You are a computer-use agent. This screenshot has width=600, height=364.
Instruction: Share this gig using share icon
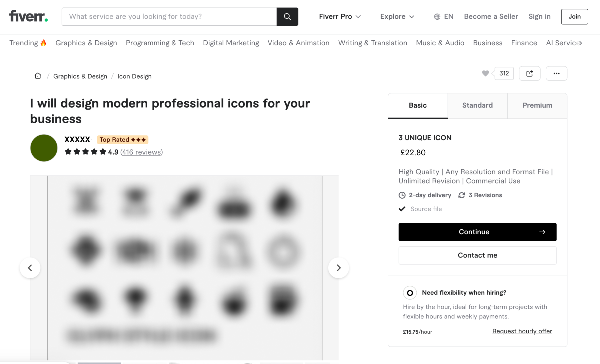coord(530,73)
